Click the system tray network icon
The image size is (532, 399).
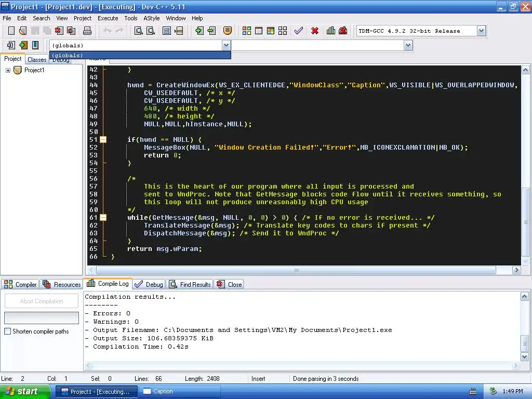click(494, 391)
